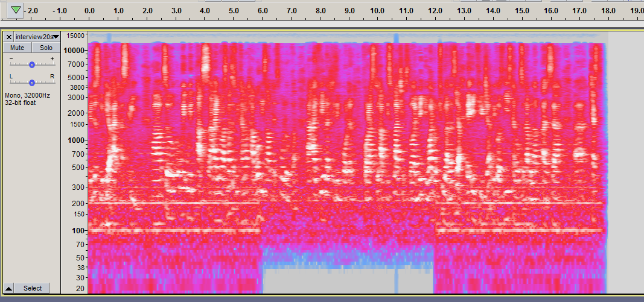Close the interview20s track with X
The width and height of the screenshot is (644, 302).
tap(8, 37)
